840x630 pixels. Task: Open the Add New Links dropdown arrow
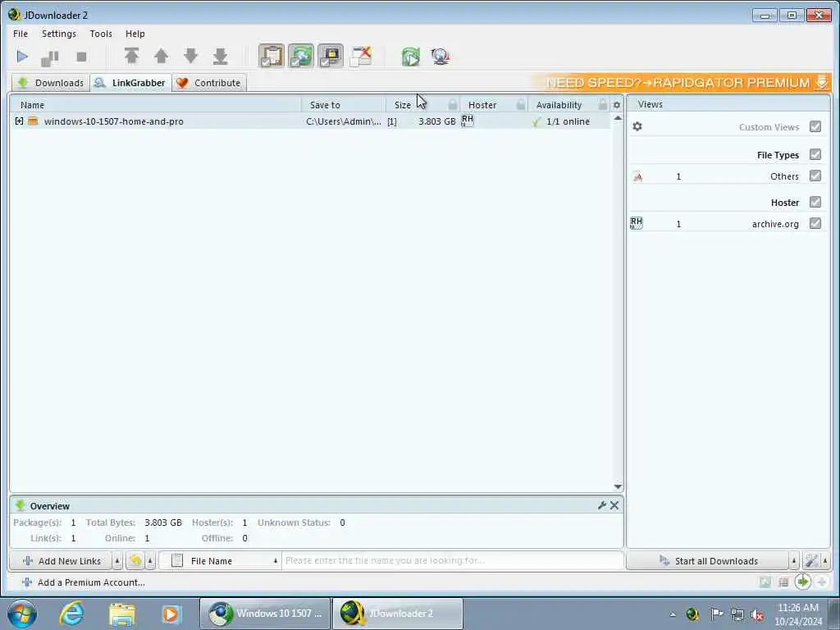click(x=117, y=561)
